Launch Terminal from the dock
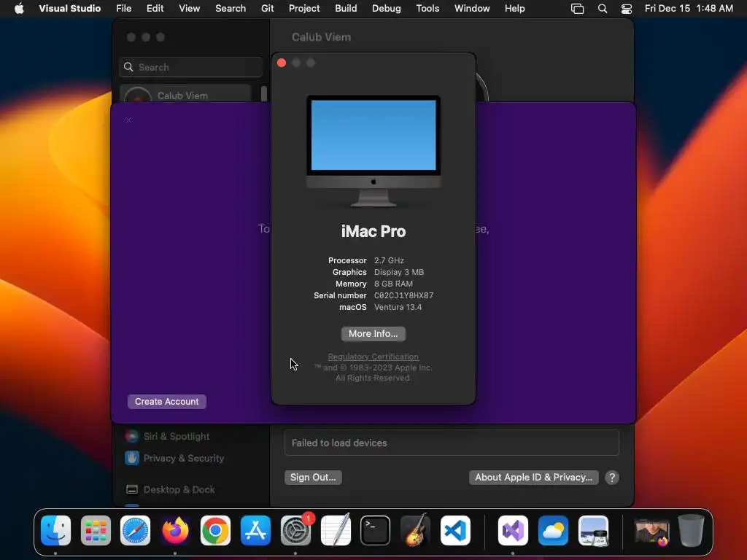The image size is (747, 560). [376, 530]
